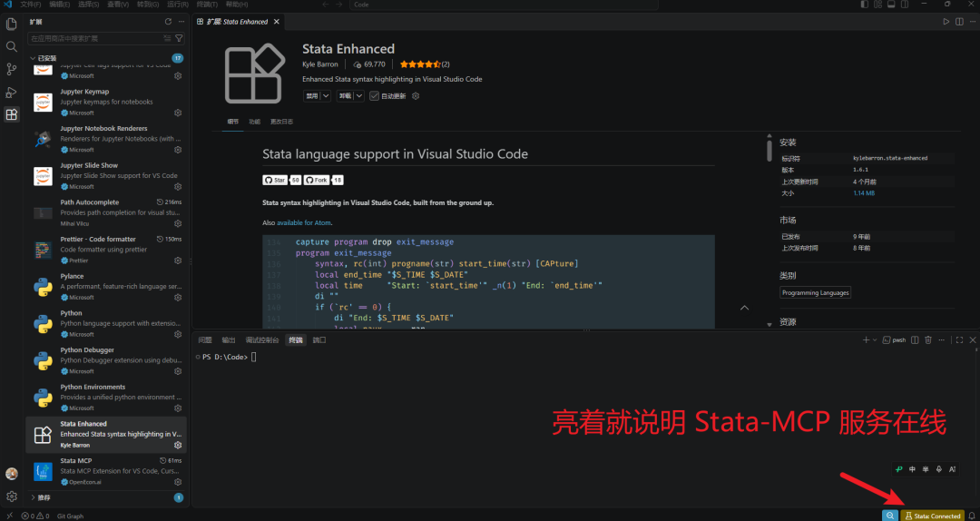Viewport: 980px width, 521px height.
Task: Open the notifications bell in status bar
Action: point(971,516)
